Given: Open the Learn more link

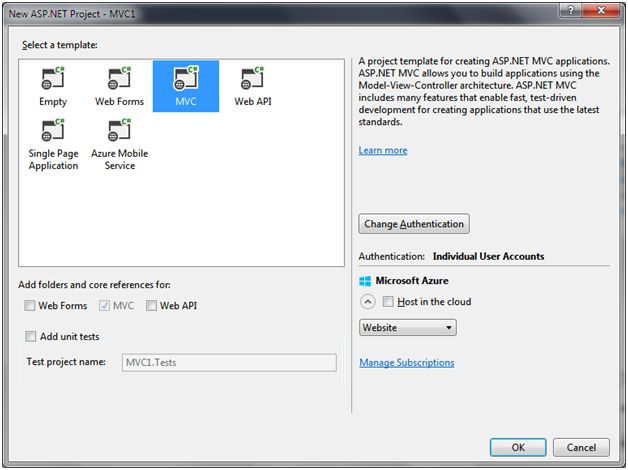Looking at the screenshot, I should coord(383,151).
